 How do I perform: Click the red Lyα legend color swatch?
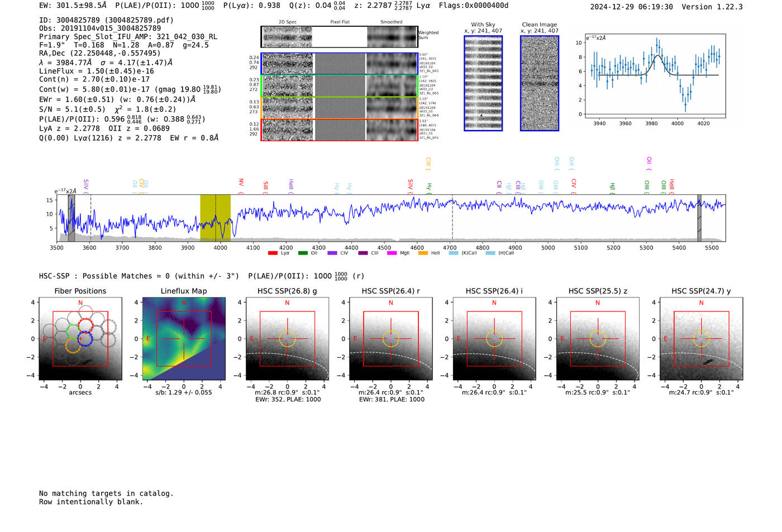[273, 253]
